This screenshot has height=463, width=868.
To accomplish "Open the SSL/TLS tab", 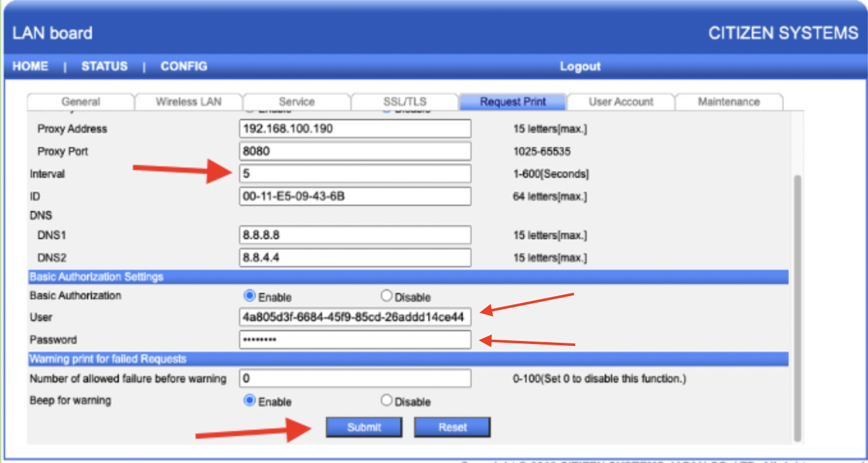I will point(405,102).
